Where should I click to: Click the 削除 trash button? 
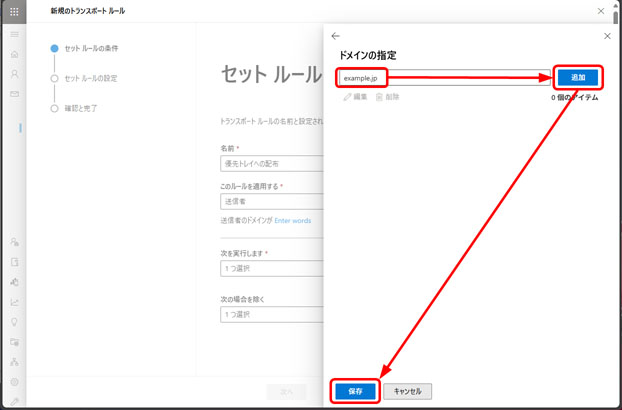(x=387, y=97)
